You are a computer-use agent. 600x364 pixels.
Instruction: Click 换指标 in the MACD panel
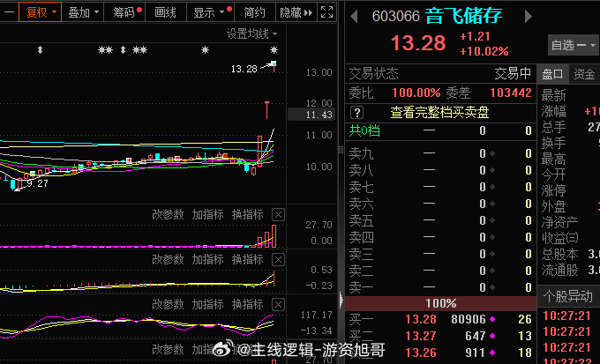(247, 260)
